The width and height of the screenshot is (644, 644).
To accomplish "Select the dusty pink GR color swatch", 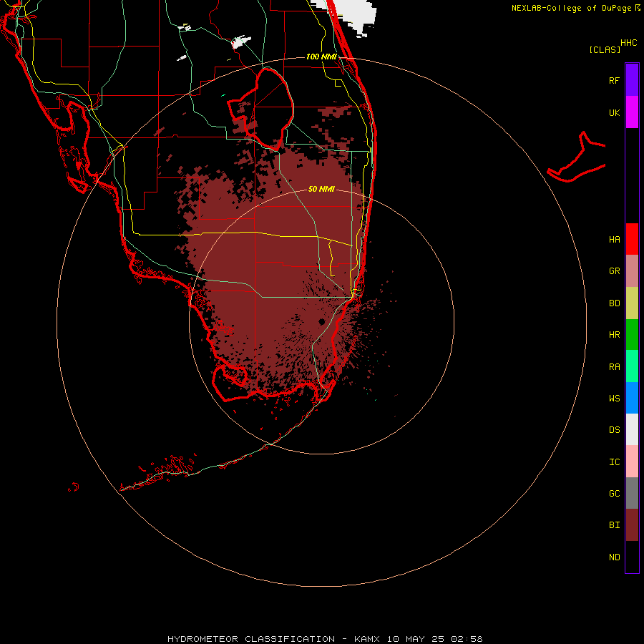I will [632, 271].
